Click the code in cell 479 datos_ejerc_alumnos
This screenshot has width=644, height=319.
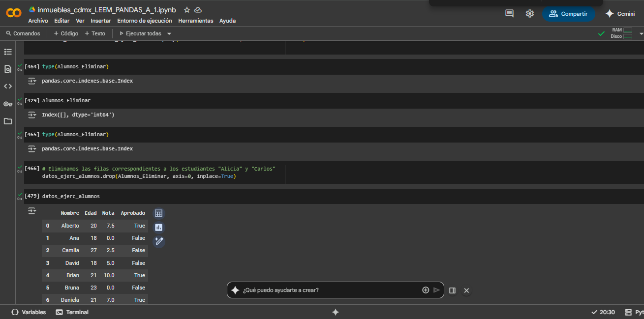(x=71, y=196)
